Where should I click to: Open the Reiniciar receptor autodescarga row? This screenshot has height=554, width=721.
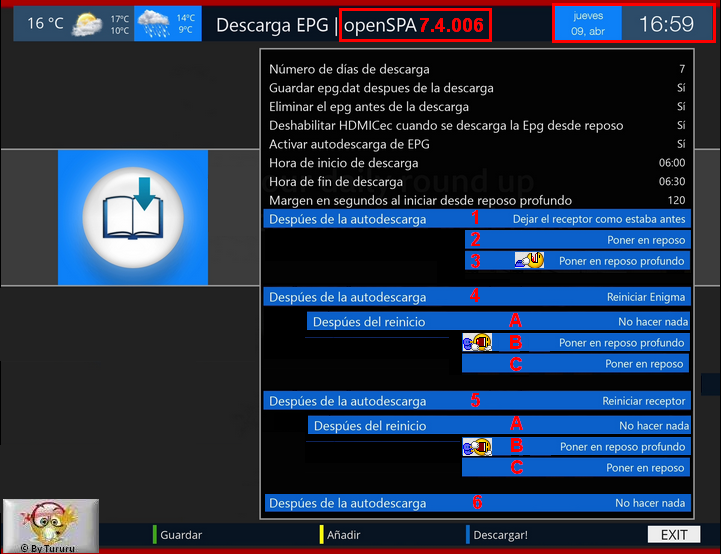(x=477, y=401)
